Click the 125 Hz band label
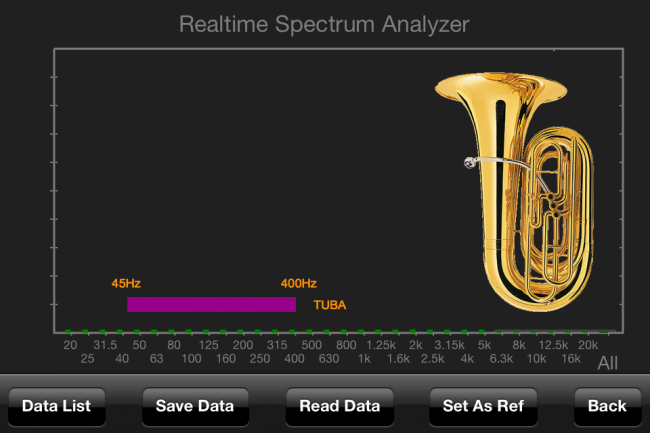Image resolution: width=650 pixels, height=433 pixels. coord(208,345)
